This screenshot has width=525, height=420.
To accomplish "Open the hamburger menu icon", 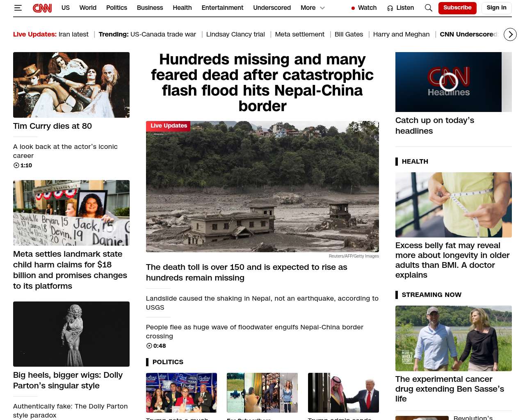I will [18, 8].
